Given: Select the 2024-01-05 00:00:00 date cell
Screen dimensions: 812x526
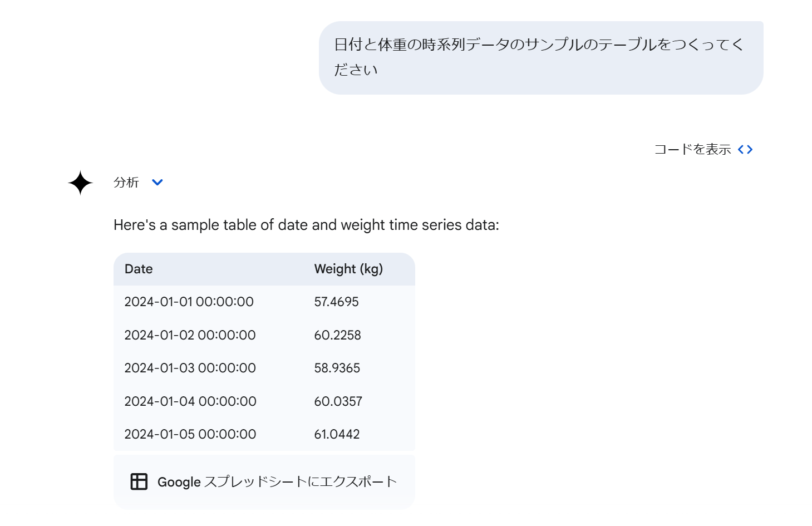Looking at the screenshot, I should 190,434.
